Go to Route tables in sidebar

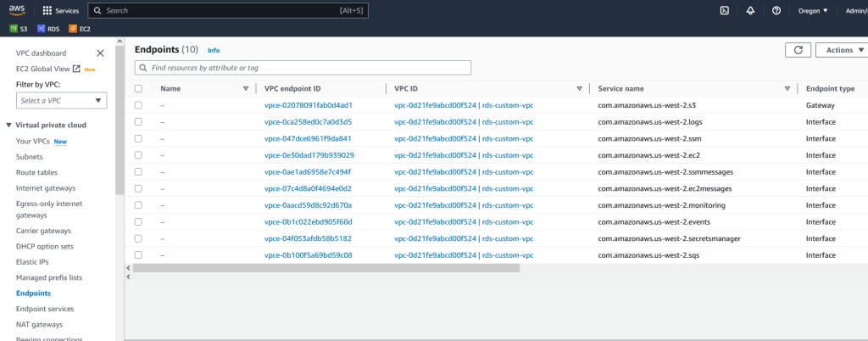(x=36, y=172)
